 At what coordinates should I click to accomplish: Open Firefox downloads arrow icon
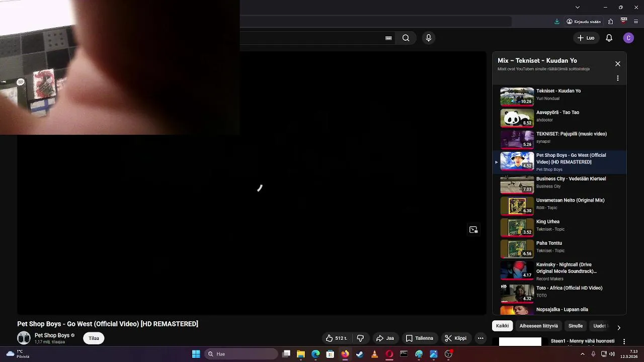(557, 22)
